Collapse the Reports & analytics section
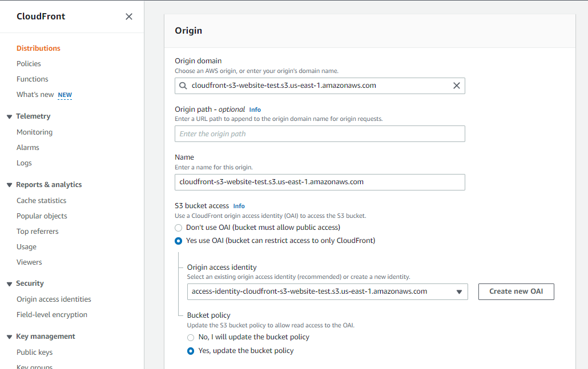 [9, 185]
